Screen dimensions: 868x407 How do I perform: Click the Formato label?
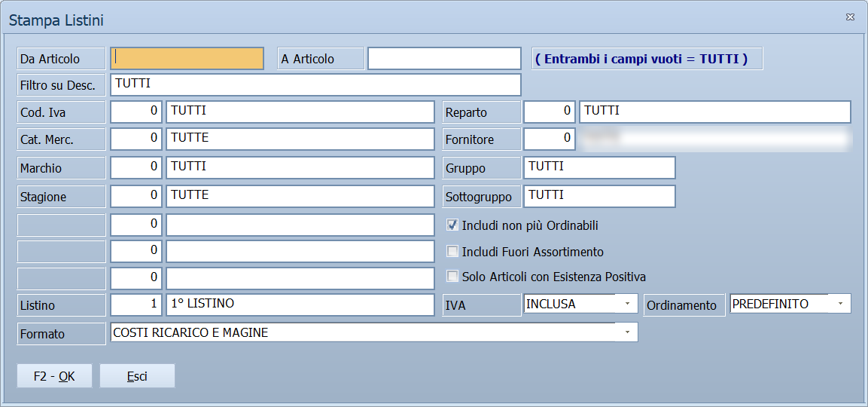coord(62,334)
